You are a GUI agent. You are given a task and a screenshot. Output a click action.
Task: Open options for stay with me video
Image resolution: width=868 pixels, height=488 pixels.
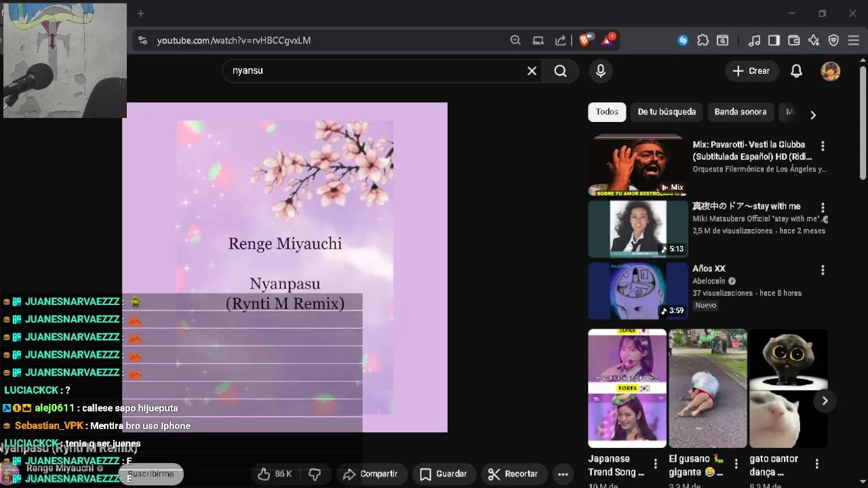823,207
